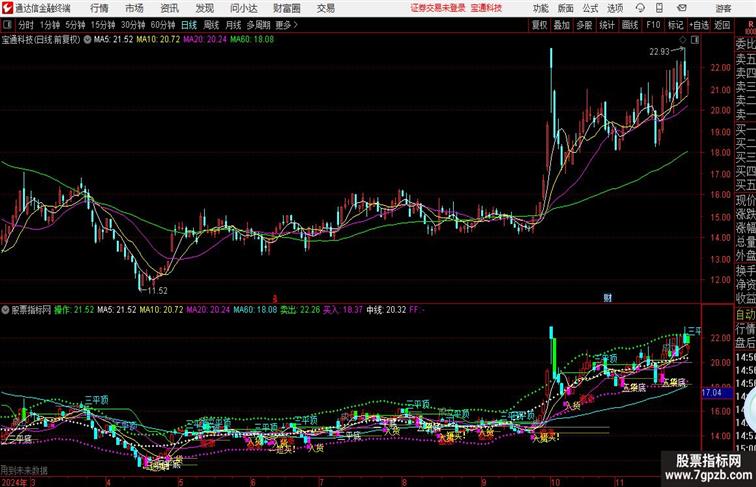Select the 日线 daily period tab
The width and height of the screenshot is (756, 487).
click(189, 25)
